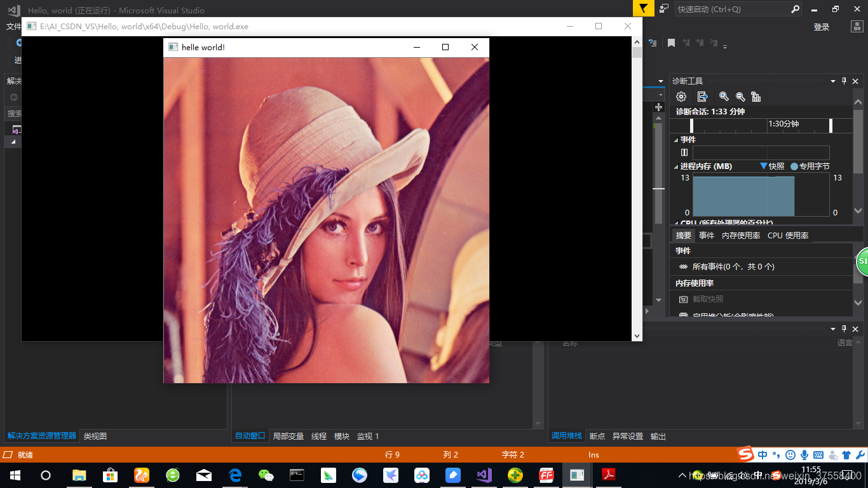The image size is (868, 488).
Task: Open the editor tab list dropdown arrow
Action: 660,81
